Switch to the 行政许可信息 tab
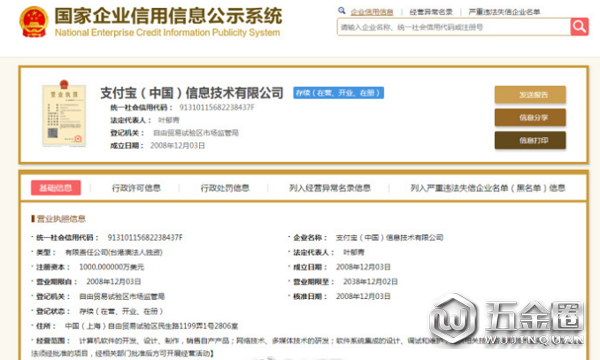Screen dimensions: 600x360 [x=136, y=188]
